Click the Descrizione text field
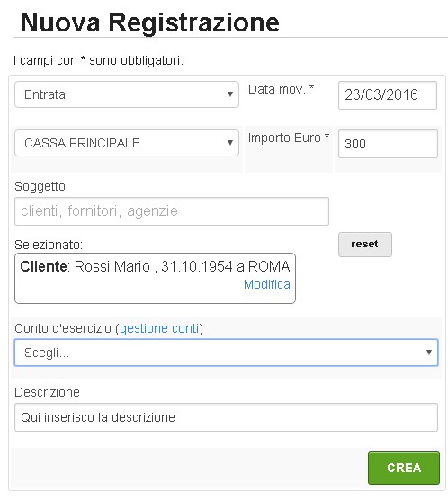This screenshot has height=500, width=448. [226, 417]
